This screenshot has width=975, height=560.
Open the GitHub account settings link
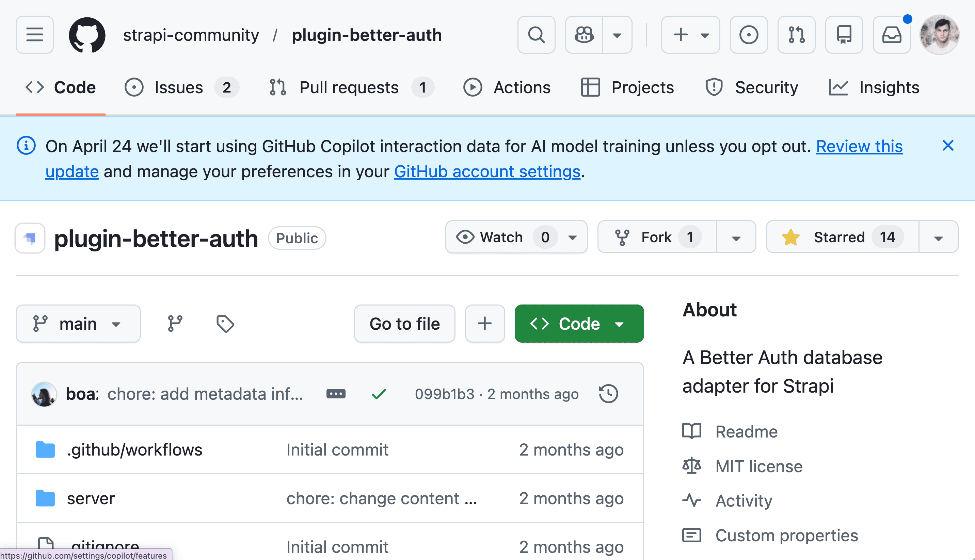pos(487,171)
